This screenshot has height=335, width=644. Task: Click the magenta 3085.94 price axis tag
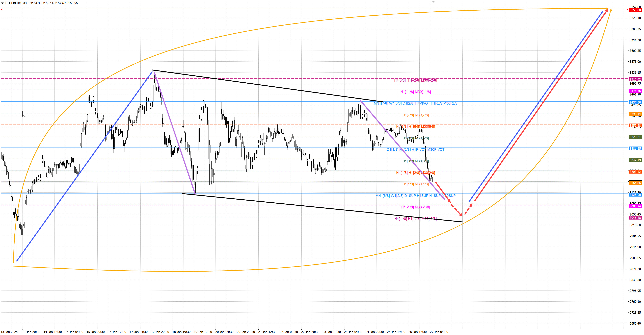click(635, 206)
